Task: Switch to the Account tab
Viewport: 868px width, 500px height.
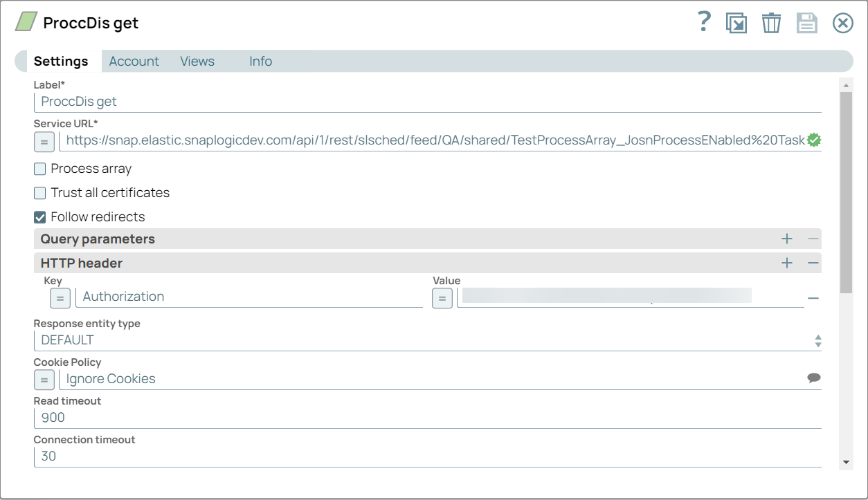Action: click(x=134, y=61)
